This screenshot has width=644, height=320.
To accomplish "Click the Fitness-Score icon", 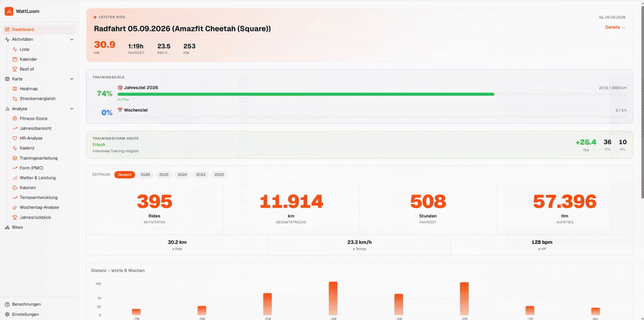I will [15, 118].
